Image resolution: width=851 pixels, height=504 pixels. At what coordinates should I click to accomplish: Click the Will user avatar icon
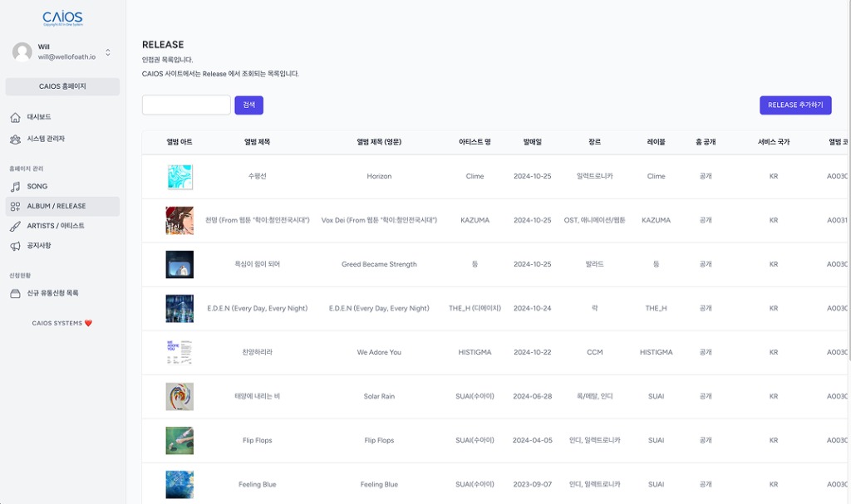[x=22, y=51]
